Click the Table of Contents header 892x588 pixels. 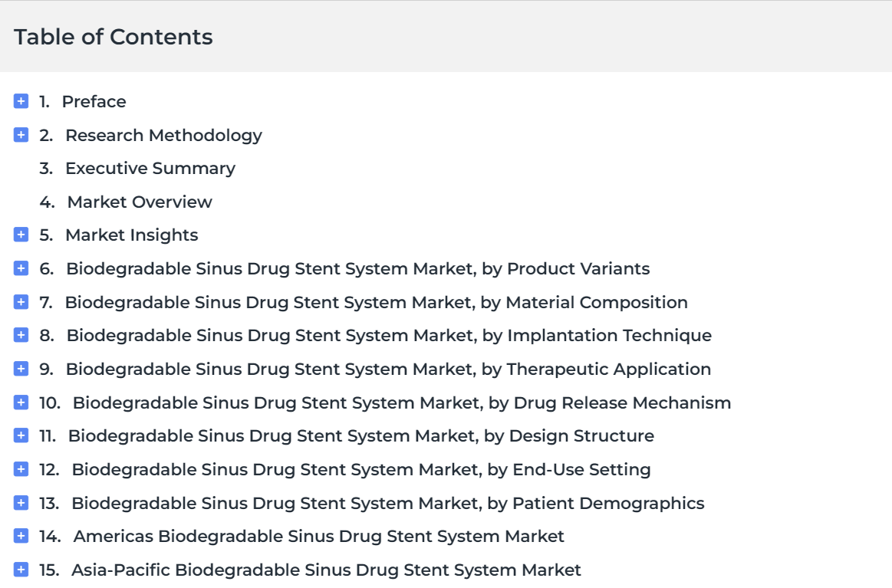pos(114,37)
